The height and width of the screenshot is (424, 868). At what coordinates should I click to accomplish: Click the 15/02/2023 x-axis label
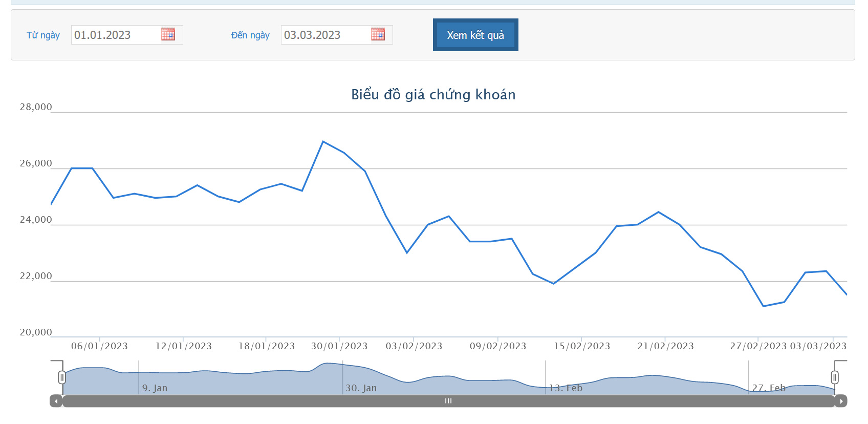tap(582, 346)
